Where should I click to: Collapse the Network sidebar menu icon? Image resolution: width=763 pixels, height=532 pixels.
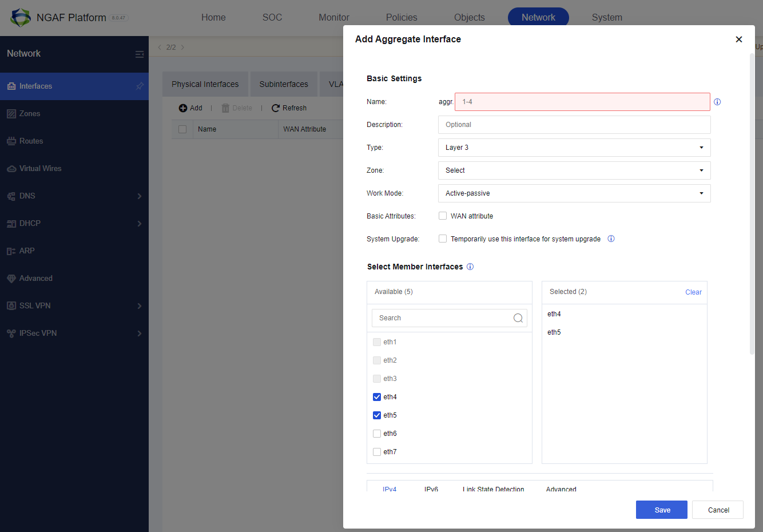point(139,54)
